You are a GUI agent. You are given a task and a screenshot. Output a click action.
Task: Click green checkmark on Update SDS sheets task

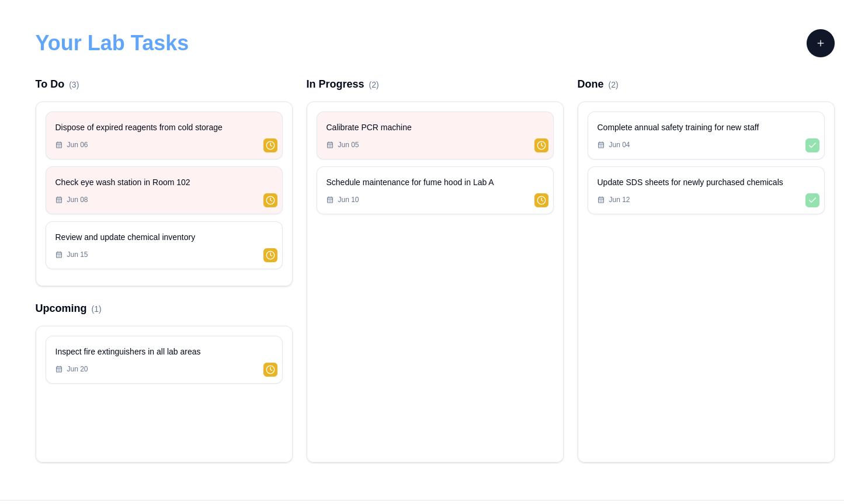click(812, 200)
